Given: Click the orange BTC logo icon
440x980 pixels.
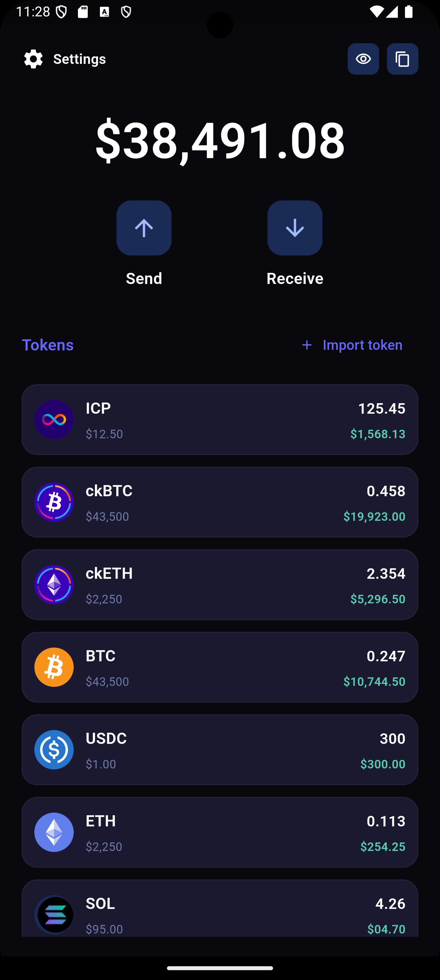Looking at the screenshot, I should (54, 667).
